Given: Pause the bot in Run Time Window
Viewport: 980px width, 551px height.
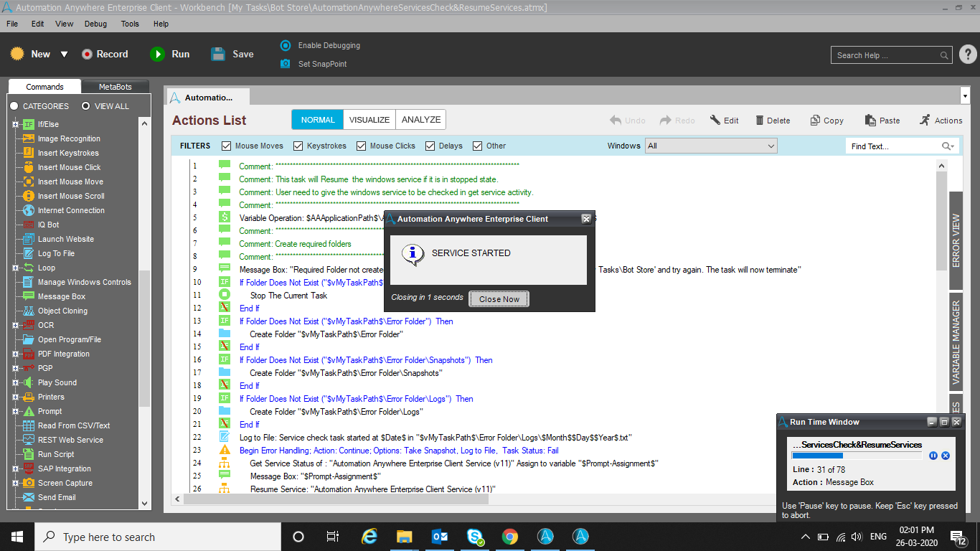Looking at the screenshot, I should 933,456.
